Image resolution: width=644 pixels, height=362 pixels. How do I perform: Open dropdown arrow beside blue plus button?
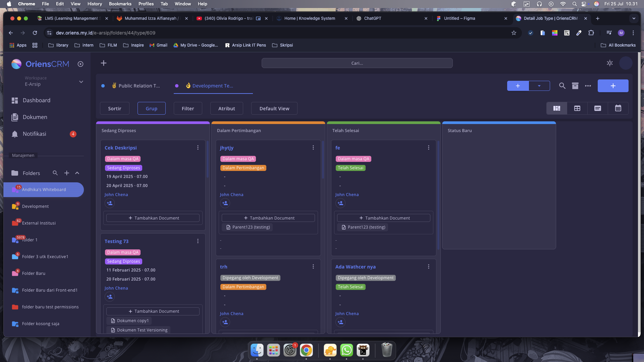pos(539,86)
